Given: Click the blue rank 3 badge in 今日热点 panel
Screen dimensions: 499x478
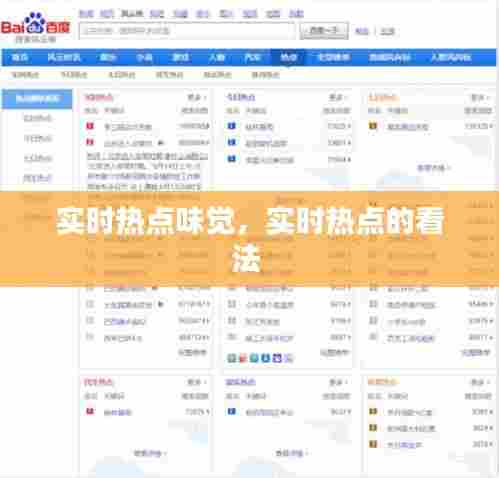Looking at the screenshot, I should point(232,159).
